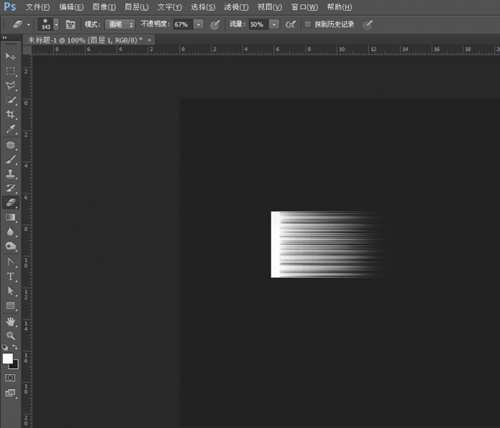Toggle airbrush mode in options bar

point(290,24)
